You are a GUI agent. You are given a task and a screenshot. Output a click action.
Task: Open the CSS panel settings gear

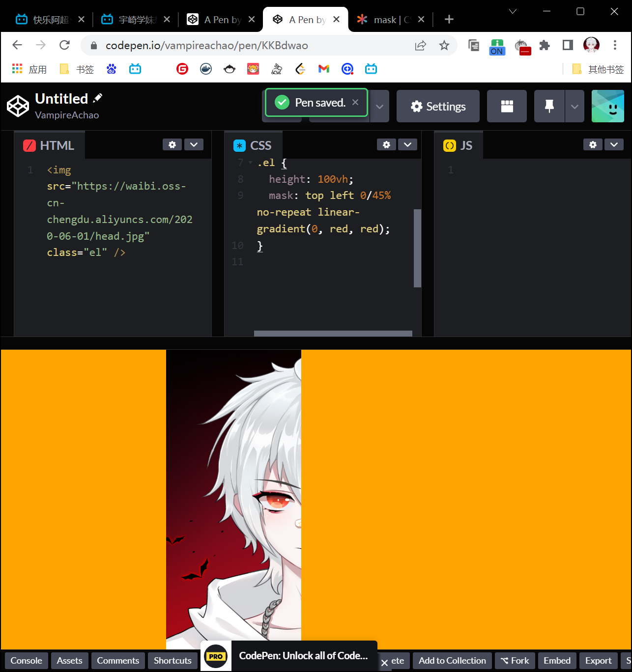tap(386, 144)
